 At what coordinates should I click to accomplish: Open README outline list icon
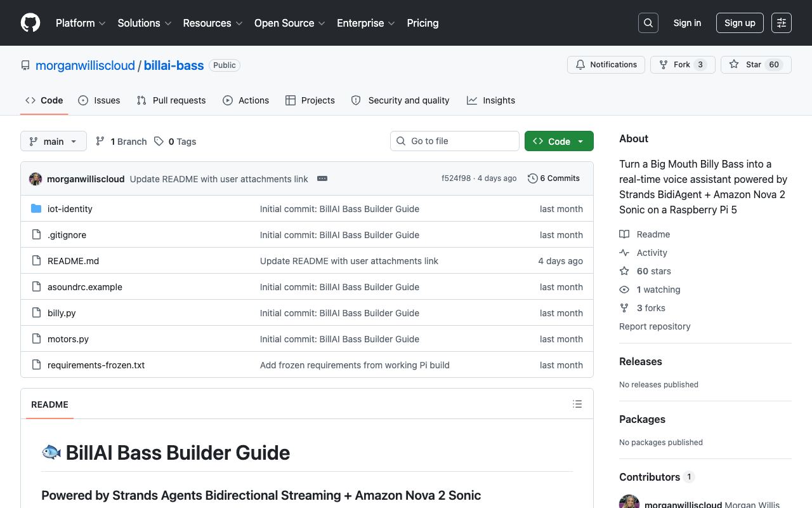click(x=577, y=404)
